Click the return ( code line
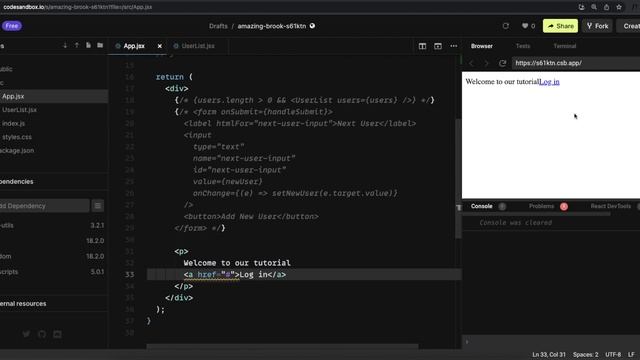The width and height of the screenshot is (640, 360). click(174, 77)
